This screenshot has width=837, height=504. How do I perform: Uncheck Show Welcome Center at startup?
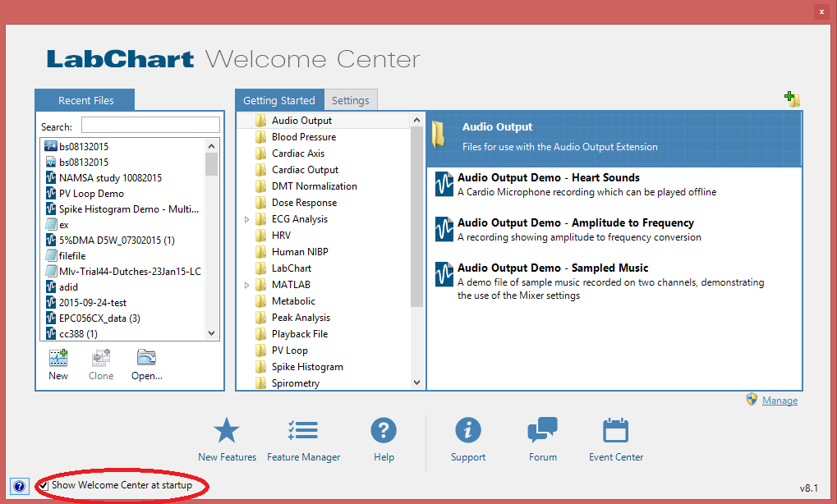tap(43, 486)
